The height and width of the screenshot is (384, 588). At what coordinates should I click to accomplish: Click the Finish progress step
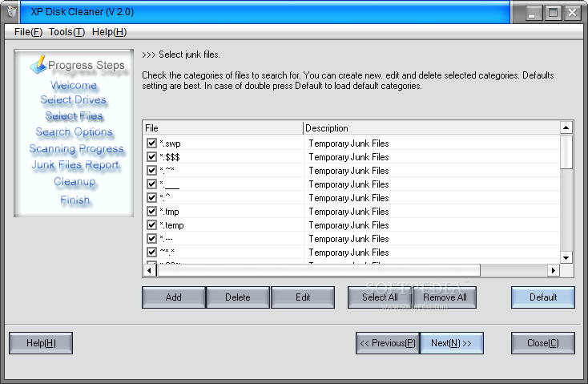(x=75, y=200)
